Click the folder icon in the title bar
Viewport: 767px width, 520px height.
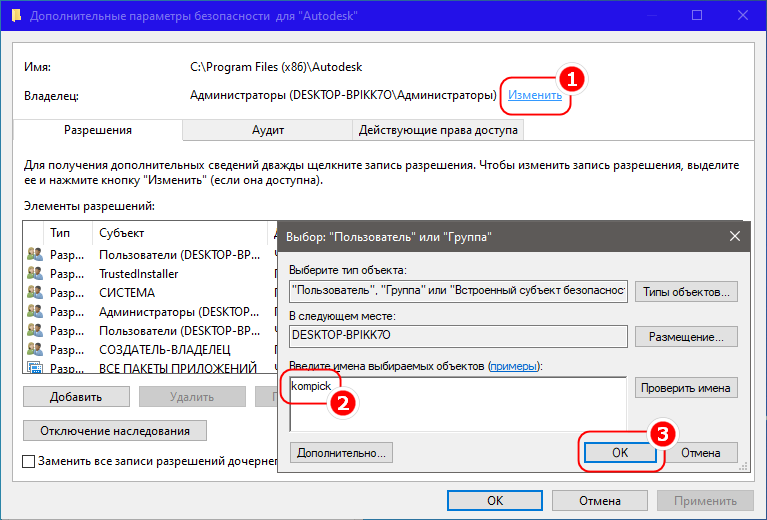point(16,16)
